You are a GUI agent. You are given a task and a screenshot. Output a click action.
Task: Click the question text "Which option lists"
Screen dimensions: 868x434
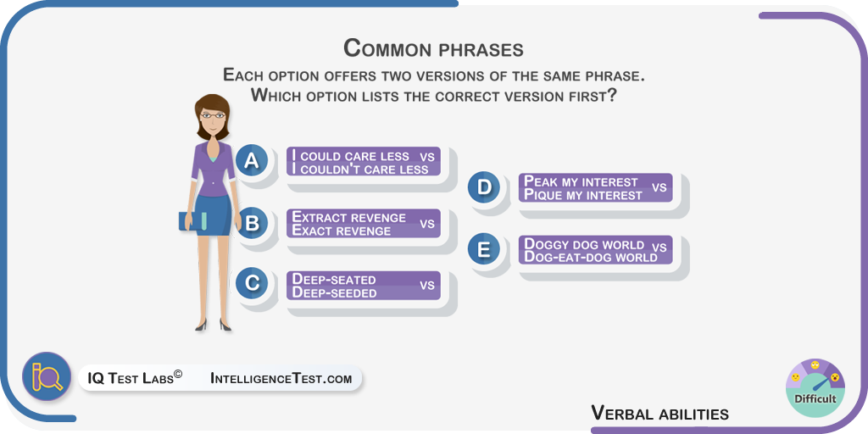pos(433,95)
